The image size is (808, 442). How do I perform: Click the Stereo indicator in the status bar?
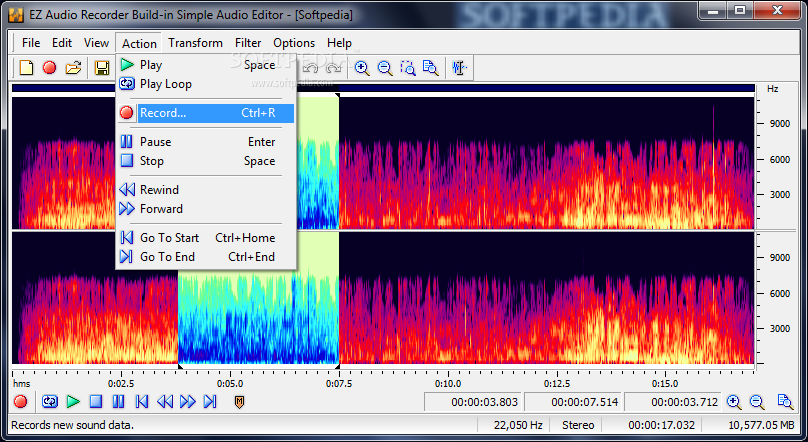[x=578, y=425]
